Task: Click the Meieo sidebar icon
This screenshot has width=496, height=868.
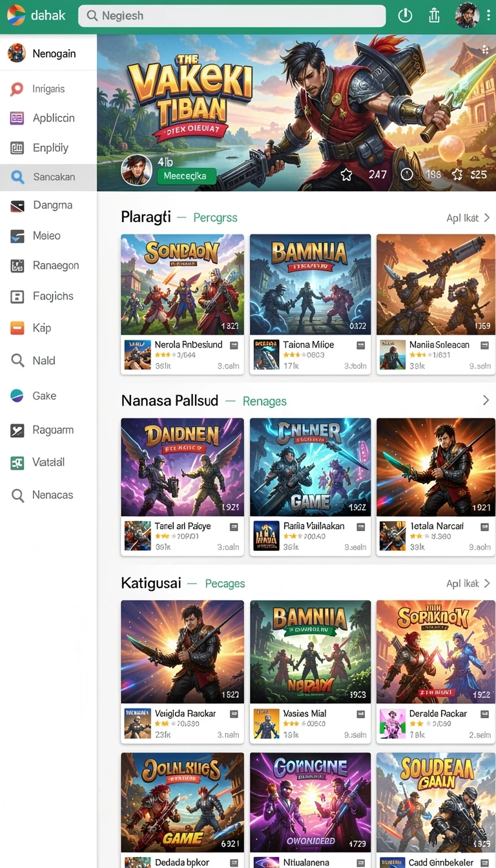Action: coord(17,236)
